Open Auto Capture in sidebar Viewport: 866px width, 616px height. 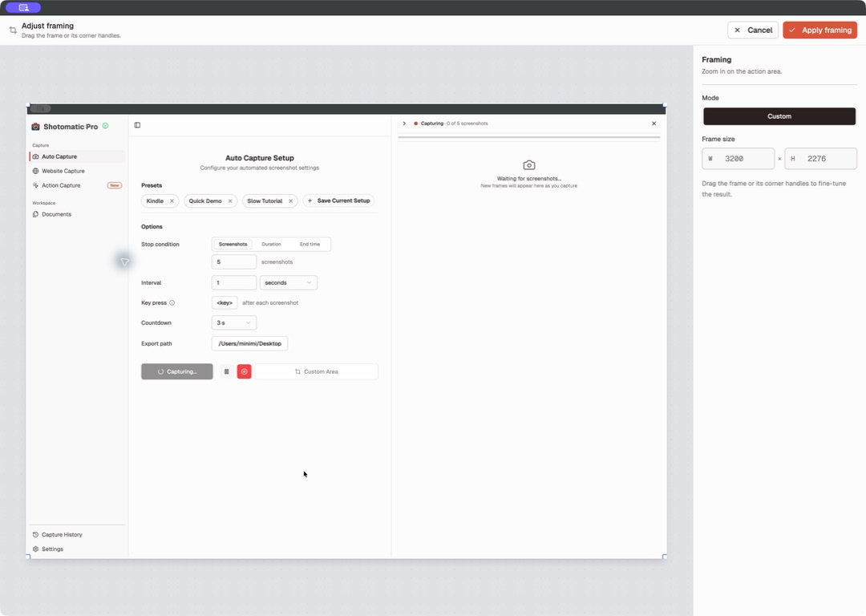(x=77, y=156)
